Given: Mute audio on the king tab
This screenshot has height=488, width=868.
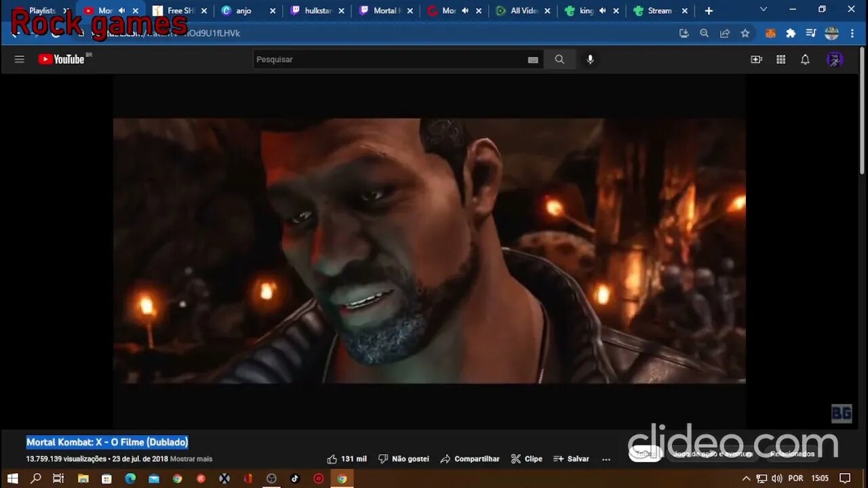Looking at the screenshot, I should coord(602,11).
